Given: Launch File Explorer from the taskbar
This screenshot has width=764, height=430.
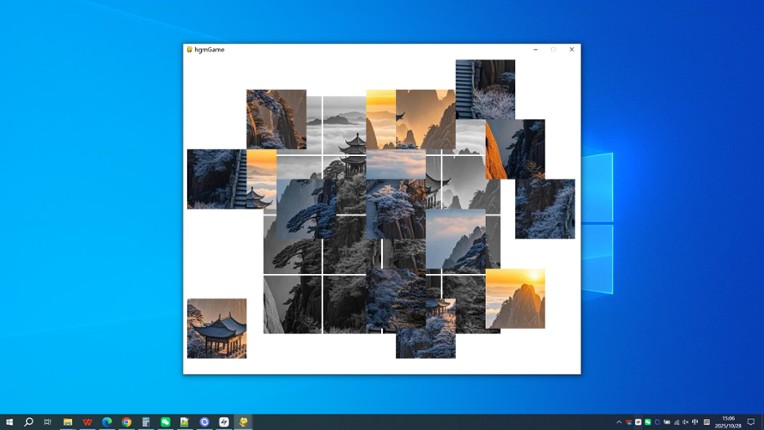Looking at the screenshot, I should click(68, 422).
